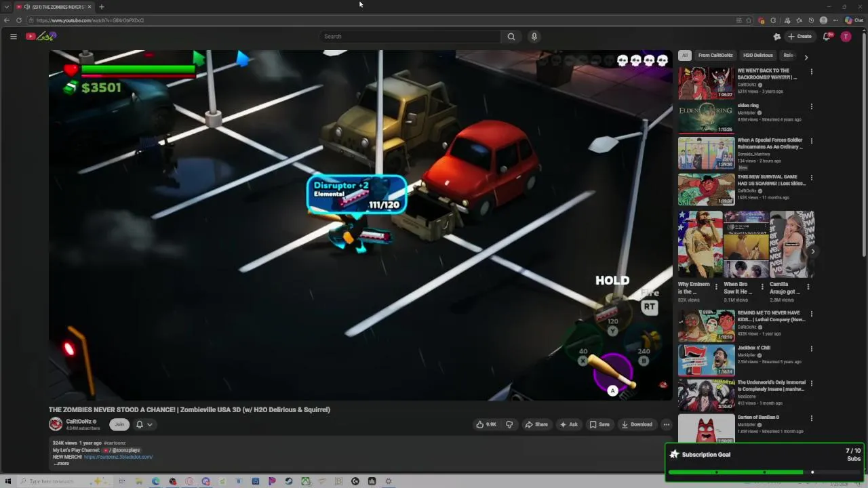Click the #cartoonz hashtag
This screenshot has height=488, width=868.
click(115, 443)
